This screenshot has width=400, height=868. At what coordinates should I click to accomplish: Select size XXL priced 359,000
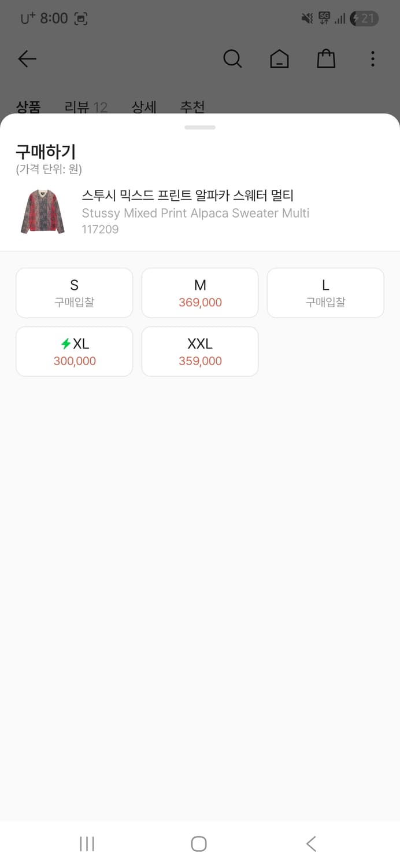coord(199,351)
